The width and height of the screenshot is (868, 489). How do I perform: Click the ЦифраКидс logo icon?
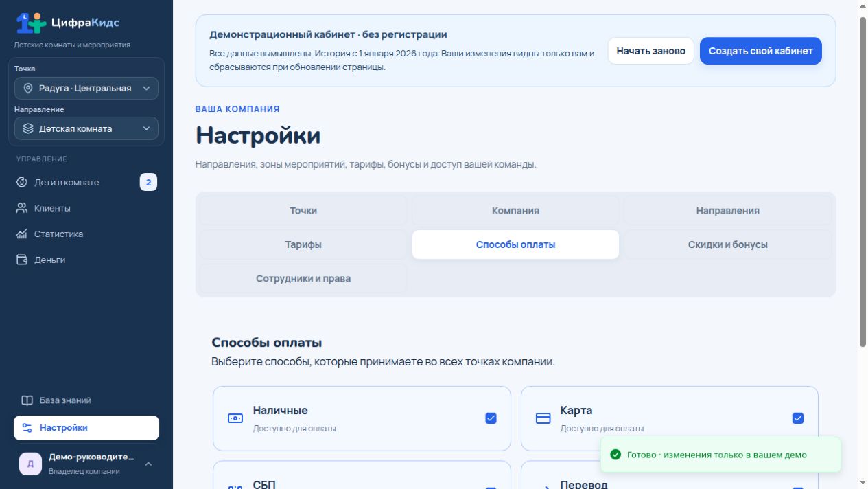(31, 23)
